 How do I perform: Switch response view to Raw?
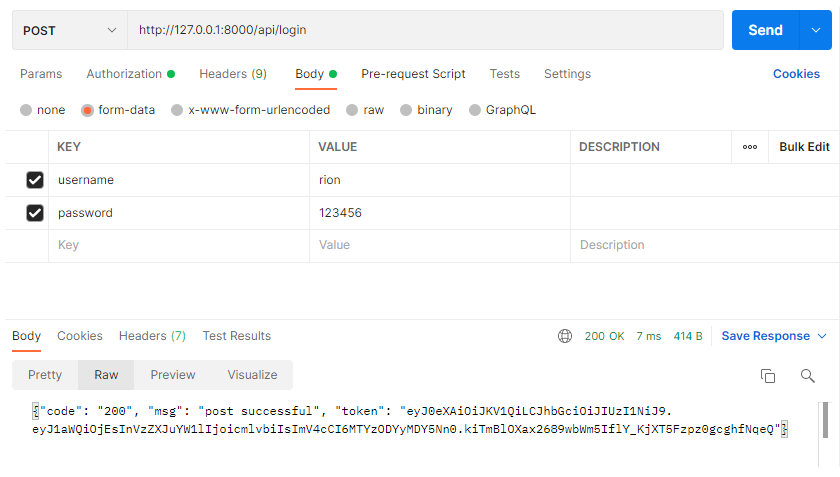[106, 375]
